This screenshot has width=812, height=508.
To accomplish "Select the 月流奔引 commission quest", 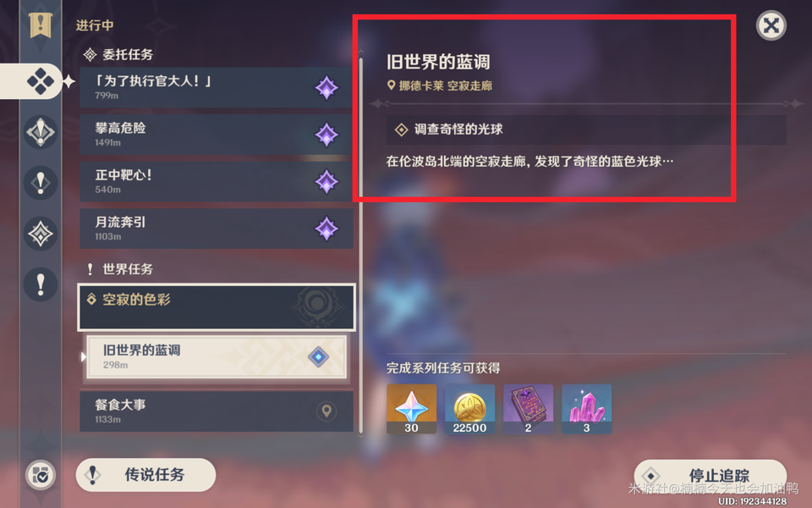I will [217, 229].
